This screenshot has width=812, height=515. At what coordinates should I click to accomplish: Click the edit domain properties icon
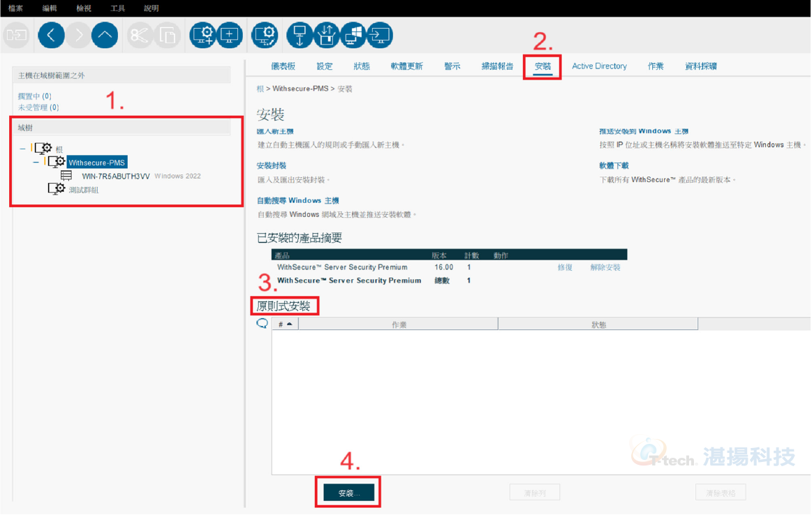[265, 35]
